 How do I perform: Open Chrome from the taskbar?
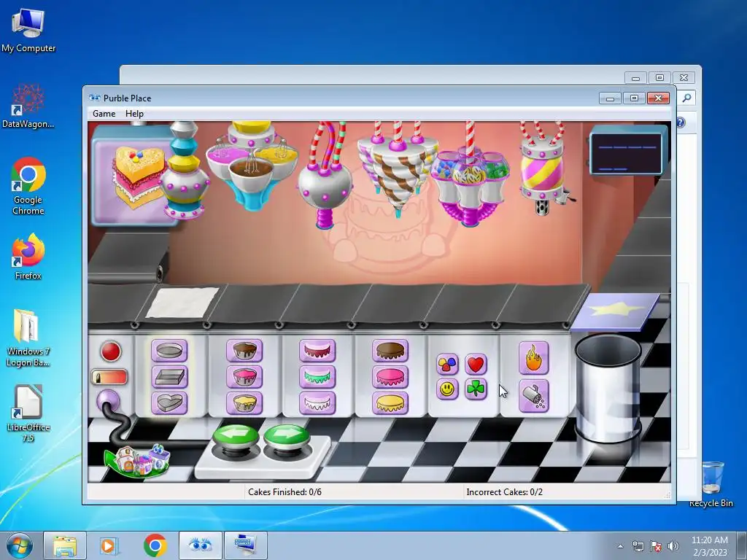coord(155,545)
